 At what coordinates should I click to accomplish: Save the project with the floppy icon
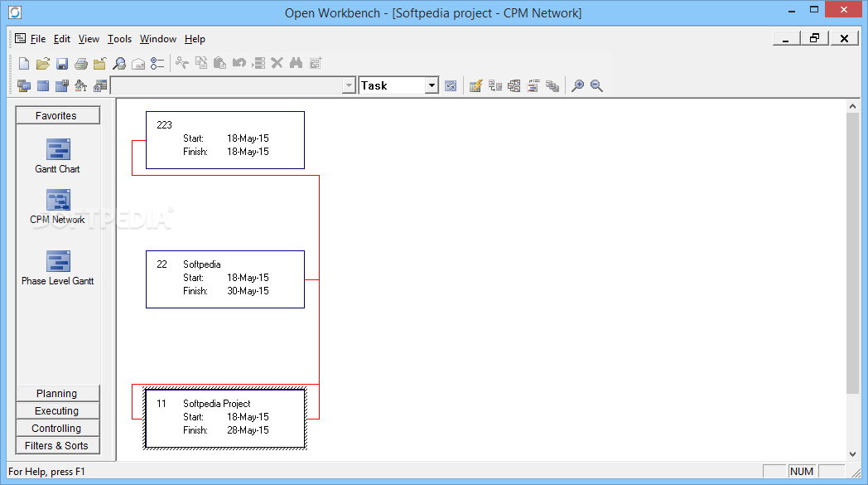(62, 63)
